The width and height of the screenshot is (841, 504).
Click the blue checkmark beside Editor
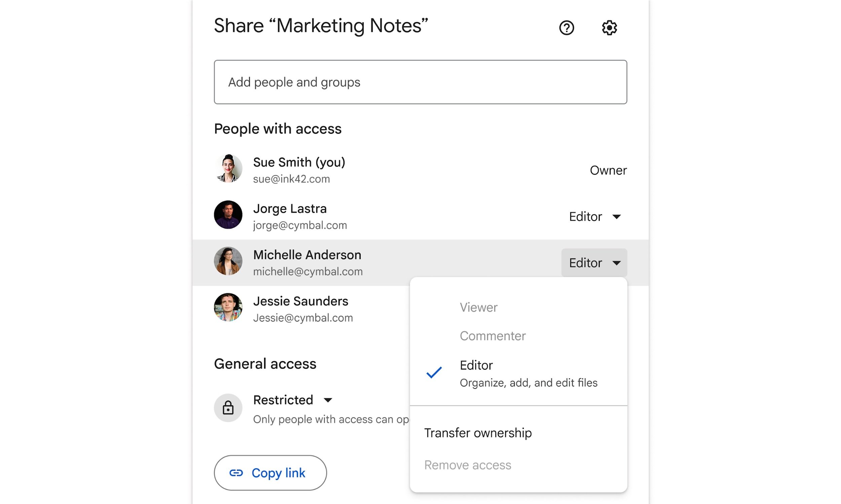434,372
